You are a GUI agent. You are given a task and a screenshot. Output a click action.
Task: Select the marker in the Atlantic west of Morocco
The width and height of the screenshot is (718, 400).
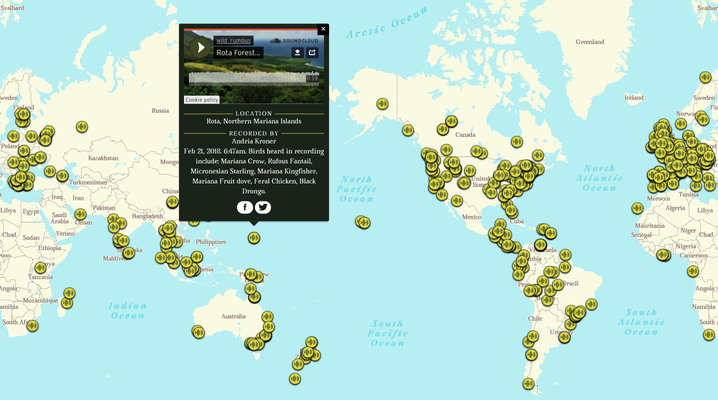637,208
